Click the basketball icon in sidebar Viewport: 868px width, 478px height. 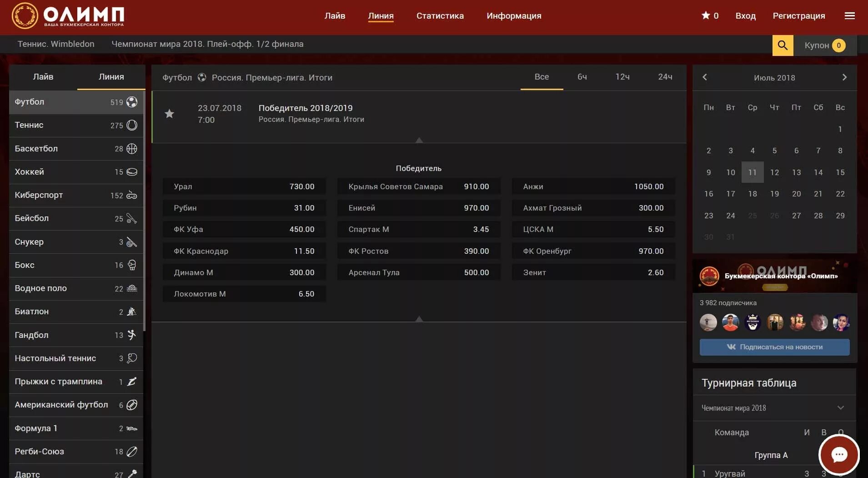[132, 149]
